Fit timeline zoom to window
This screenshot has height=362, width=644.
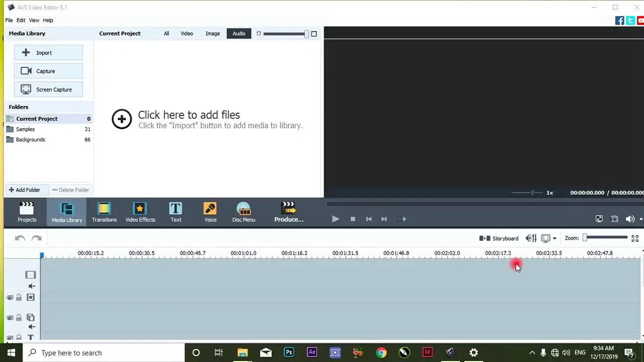click(635, 238)
